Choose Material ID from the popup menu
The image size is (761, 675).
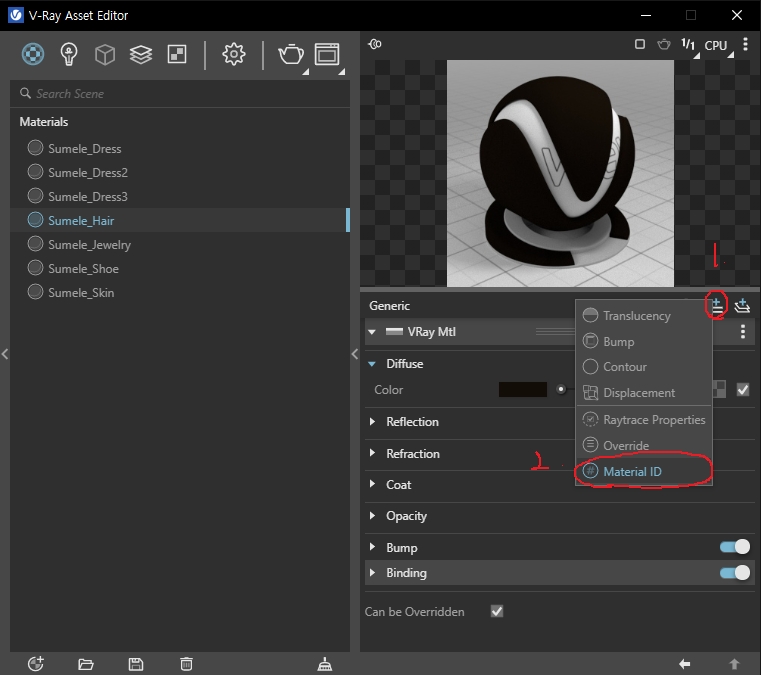point(632,471)
